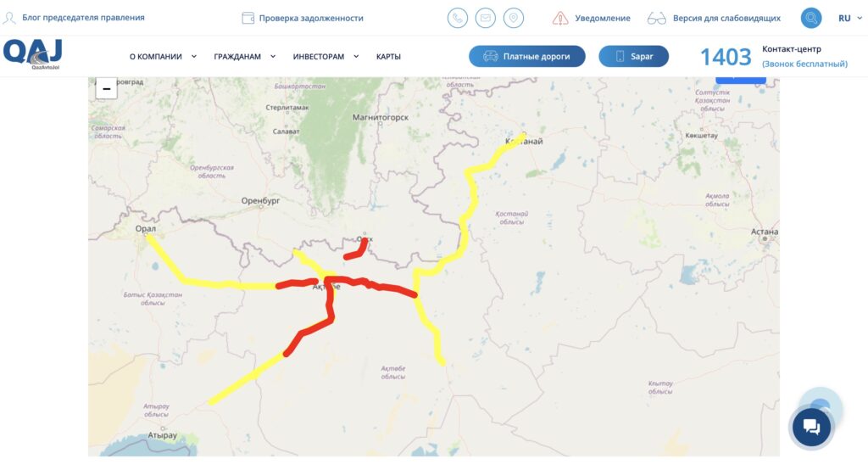Zoom out the map with minus button
This screenshot has width=868, height=470.
point(106,89)
